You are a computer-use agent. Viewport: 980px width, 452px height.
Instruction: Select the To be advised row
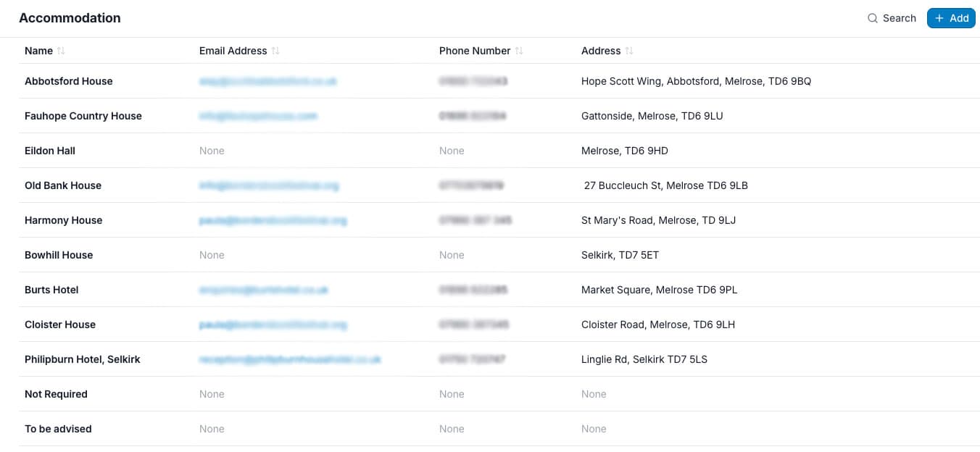coord(499,429)
